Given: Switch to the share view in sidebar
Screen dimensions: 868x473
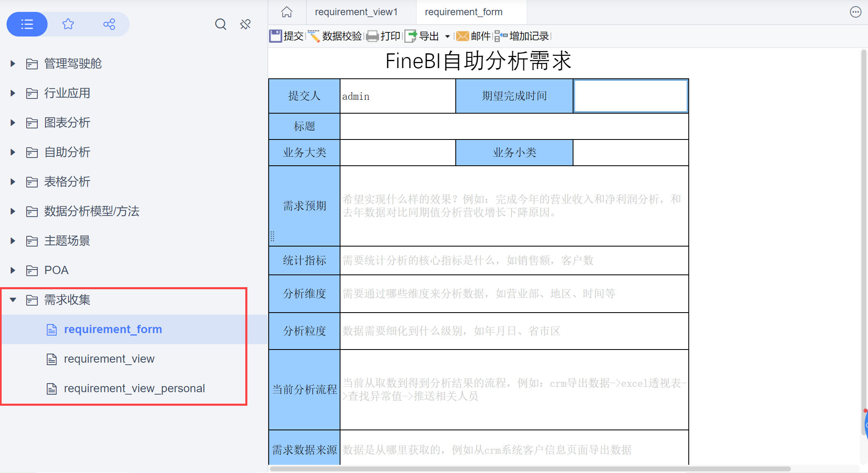Looking at the screenshot, I should pyautogui.click(x=109, y=24).
